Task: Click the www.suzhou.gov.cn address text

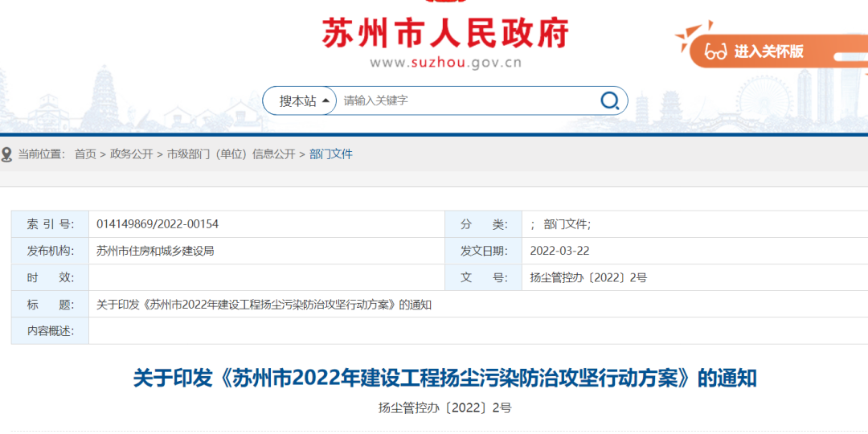Action: tap(445, 63)
